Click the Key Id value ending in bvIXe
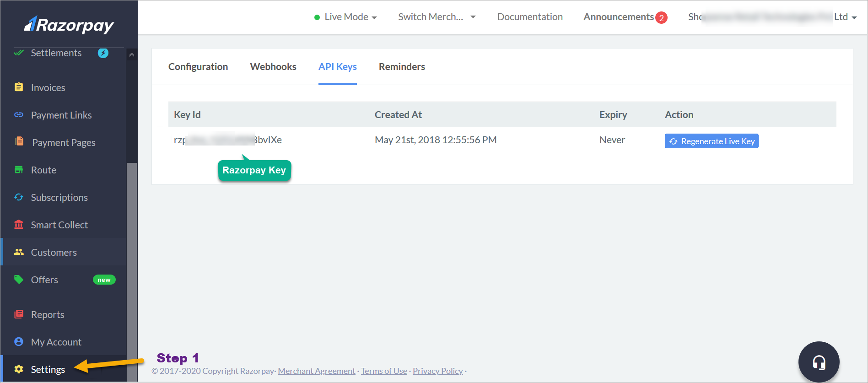Screen dimensions: 868x383 (228, 140)
